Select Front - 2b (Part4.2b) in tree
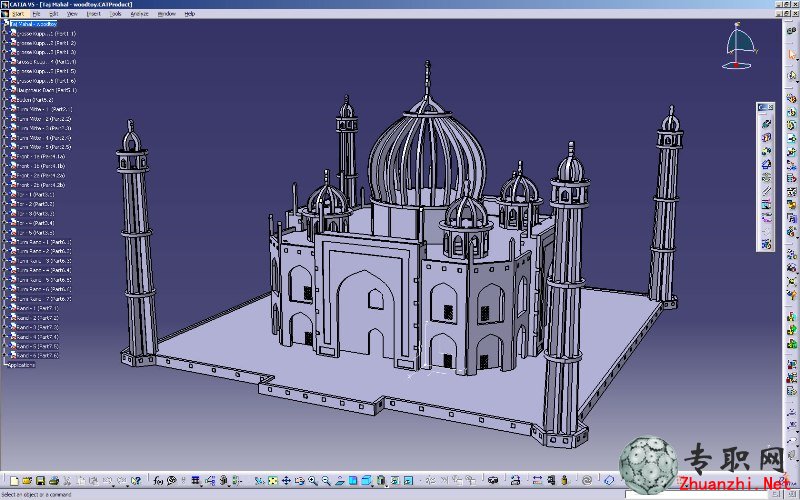The height and width of the screenshot is (500, 800). pyautogui.click(x=41, y=185)
